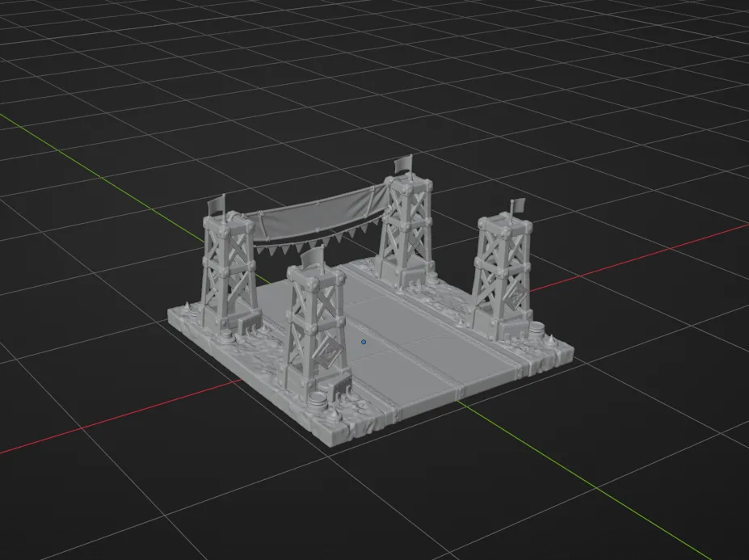Click the blue origin point on the road
749x560 pixels.
pyautogui.click(x=364, y=342)
